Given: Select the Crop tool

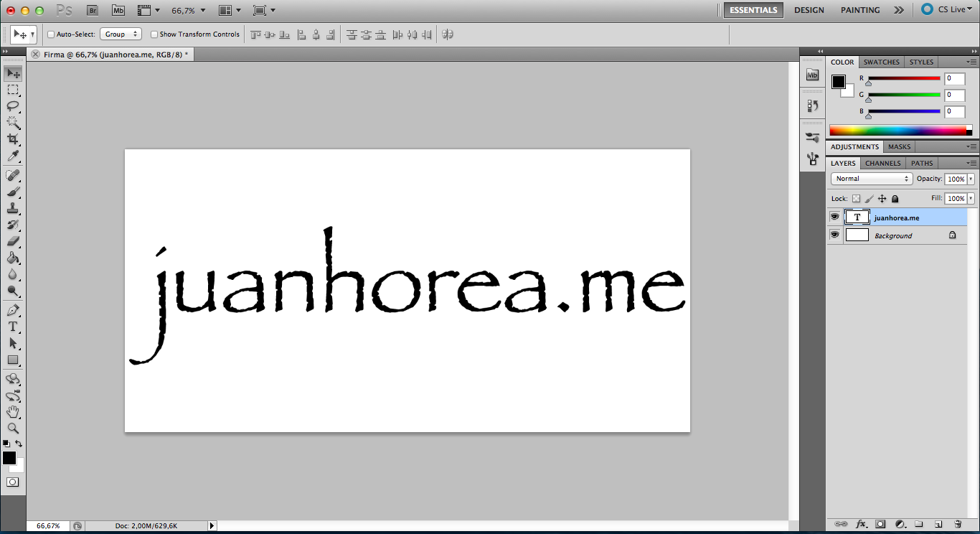Looking at the screenshot, I should pos(13,139).
